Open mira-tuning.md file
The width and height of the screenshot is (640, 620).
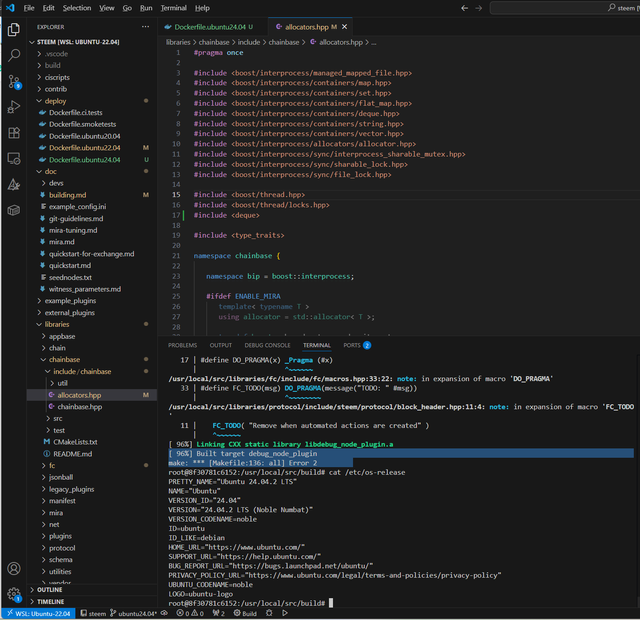pyautogui.click(x=73, y=231)
